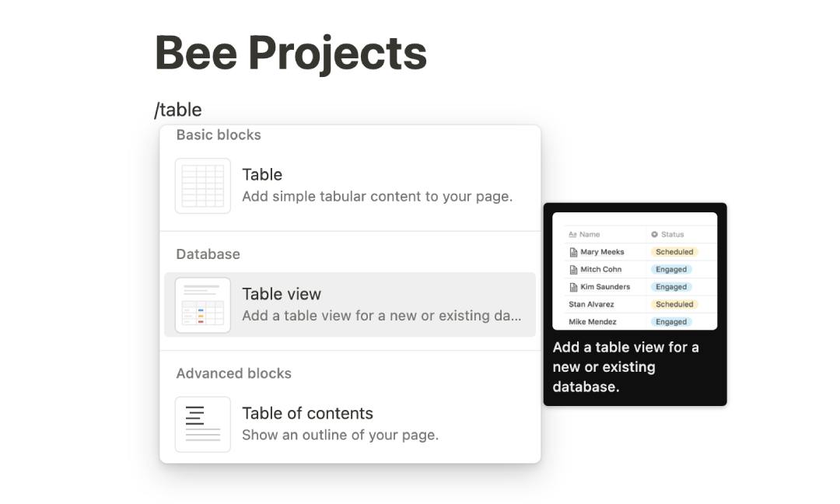Screen dimensions: 840x504
Task: Click the /table command text field
Action: click(x=179, y=110)
